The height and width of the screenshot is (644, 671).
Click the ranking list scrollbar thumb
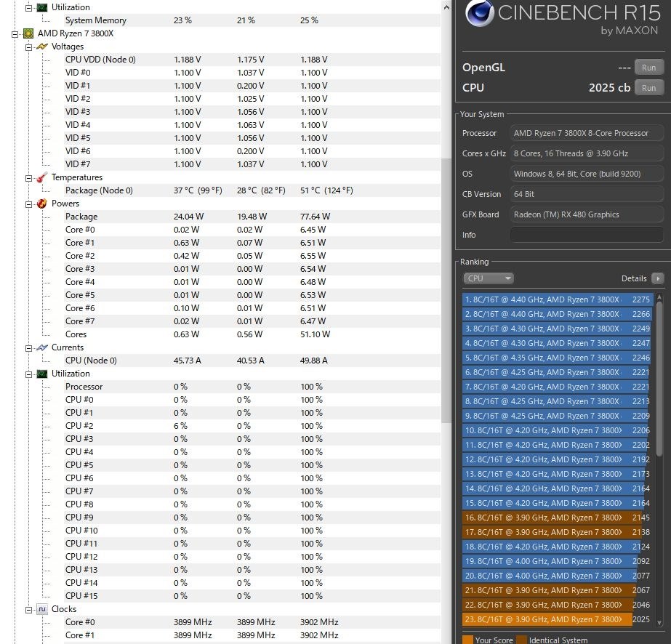tap(659, 379)
